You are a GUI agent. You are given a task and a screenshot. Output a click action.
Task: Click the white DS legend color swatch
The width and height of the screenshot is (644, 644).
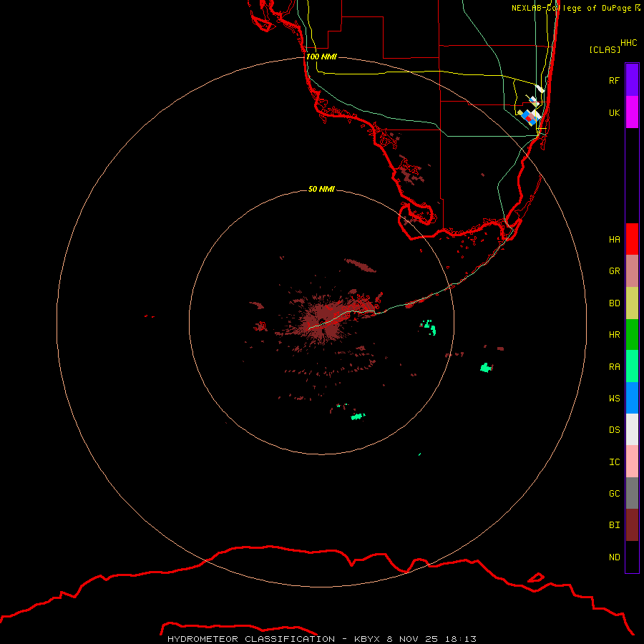632,429
